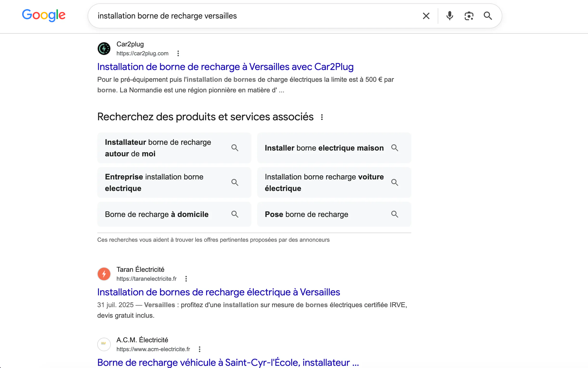Open 'Borne de recharge véhicule à Saint-Cyr-l'École' result
The height and width of the screenshot is (368, 588).
[228, 362]
